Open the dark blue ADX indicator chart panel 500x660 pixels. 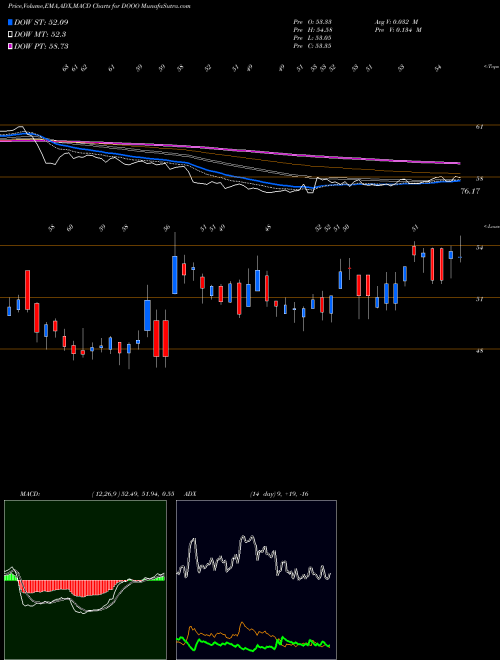(x=256, y=580)
